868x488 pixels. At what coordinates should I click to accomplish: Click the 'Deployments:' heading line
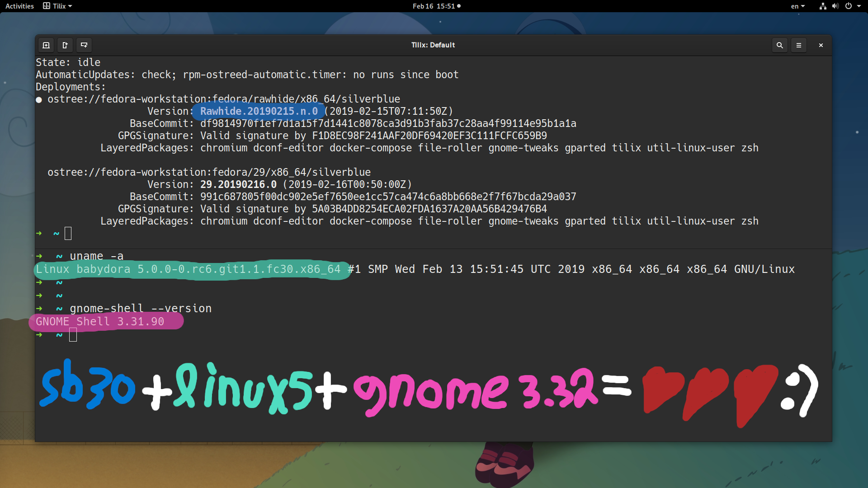tap(71, 87)
